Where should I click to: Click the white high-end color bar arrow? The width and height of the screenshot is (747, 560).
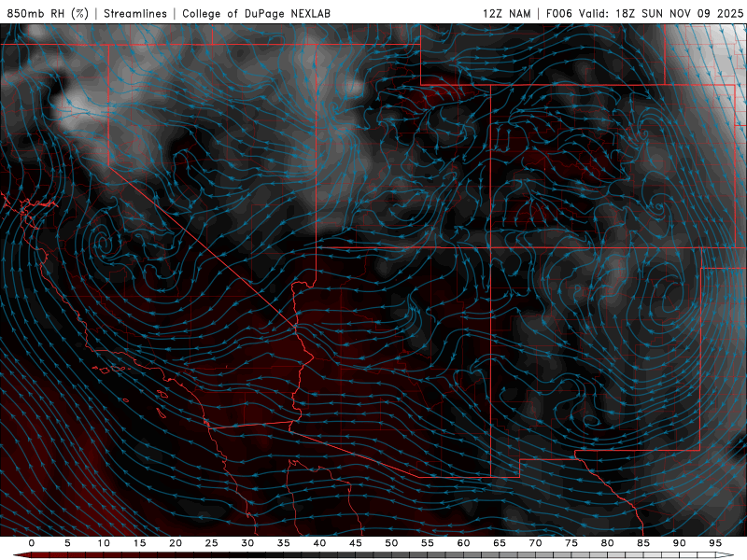pos(725,555)
